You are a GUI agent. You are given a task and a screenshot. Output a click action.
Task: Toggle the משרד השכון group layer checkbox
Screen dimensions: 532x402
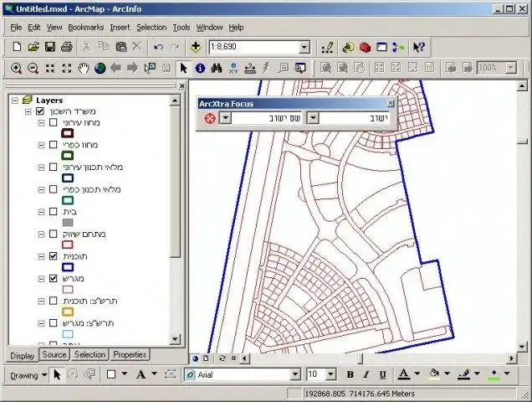pos(40,111)
